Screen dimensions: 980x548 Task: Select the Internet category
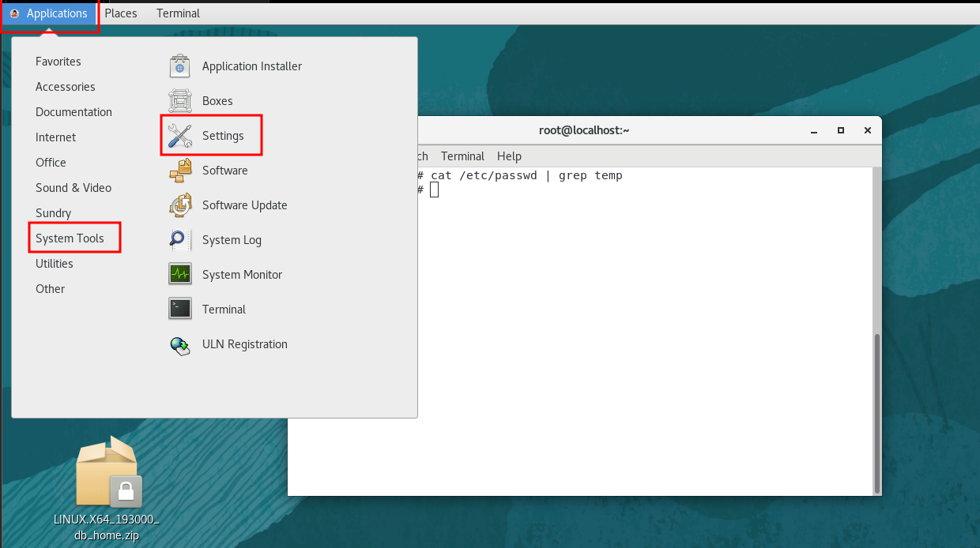tap(55, 137)
